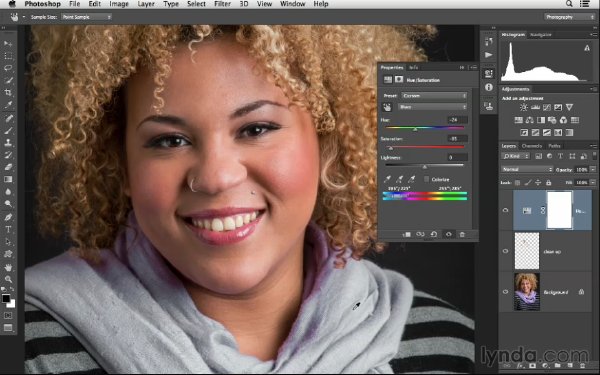Hide the clean up layer

[x=505, y=251]
